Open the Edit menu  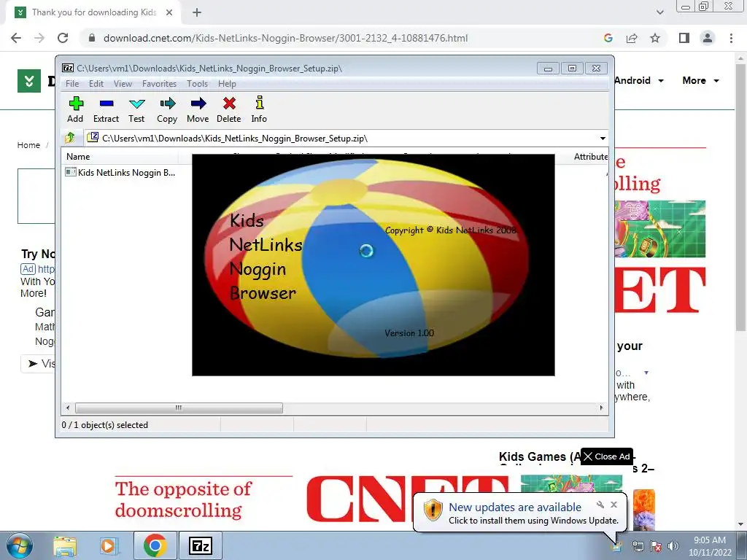96,84
